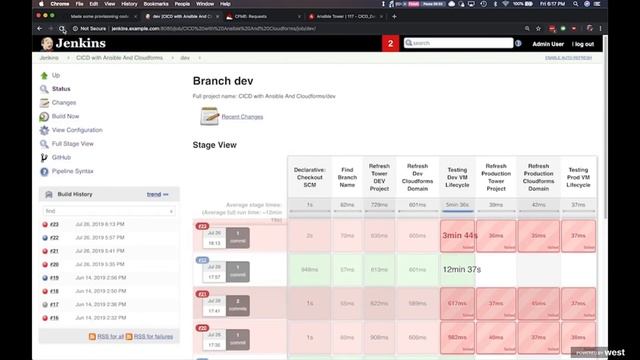Open the View menu in menu bar
The height and width of the screenshot is (360, 640).
(x=109, y=4)
